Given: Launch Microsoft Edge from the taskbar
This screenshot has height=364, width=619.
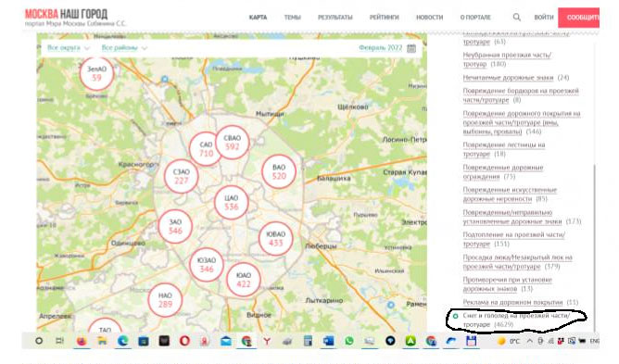Looking at the screenshot, I should click(122, 341).
